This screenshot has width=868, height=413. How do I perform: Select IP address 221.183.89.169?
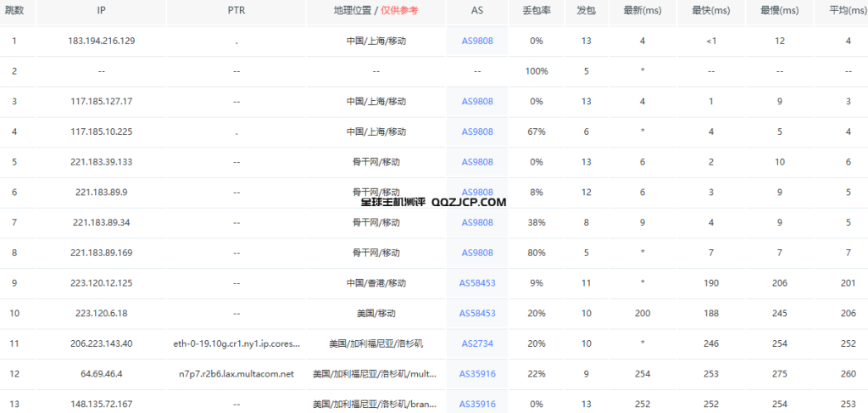102,253
